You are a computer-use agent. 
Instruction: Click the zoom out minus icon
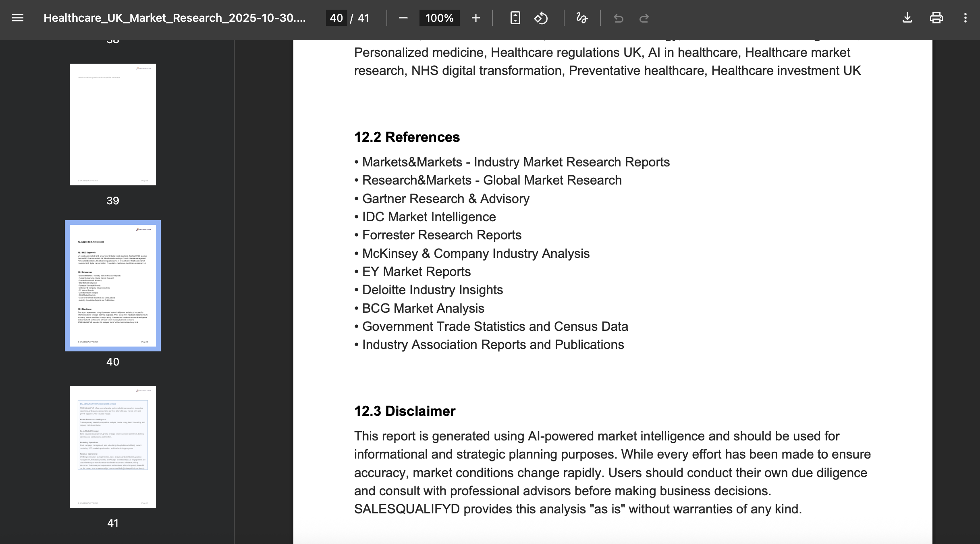pos(403,18)
